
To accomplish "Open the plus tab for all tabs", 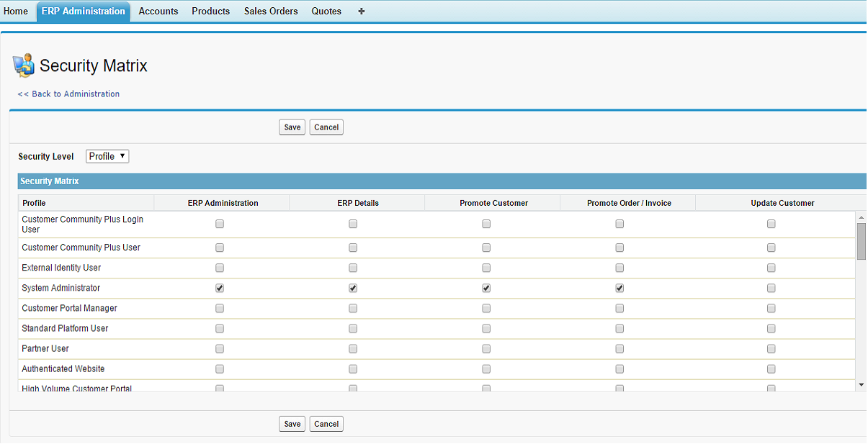I will coord(361,12).
